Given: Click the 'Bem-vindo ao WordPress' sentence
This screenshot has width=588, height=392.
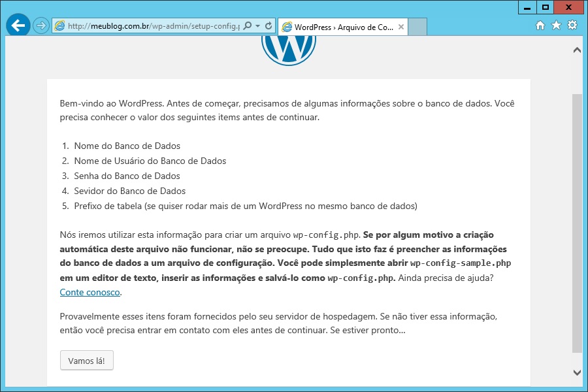Looking at the screenshot, I should (112, 103).
